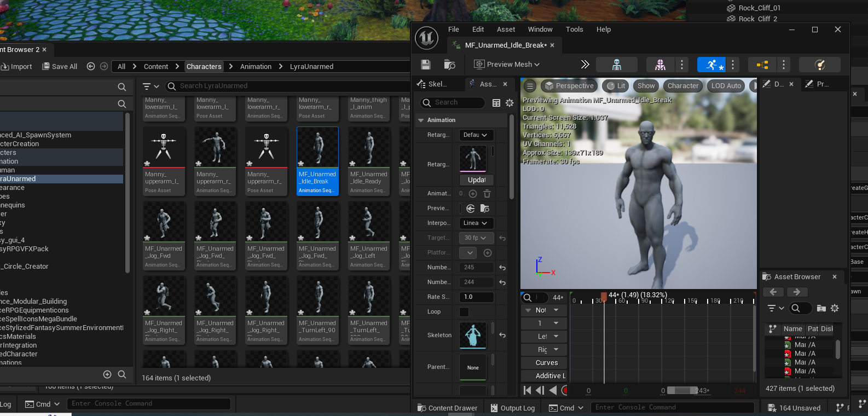Jump to start of animation timeline
The image size is (868, 416).
coord(527,390)
